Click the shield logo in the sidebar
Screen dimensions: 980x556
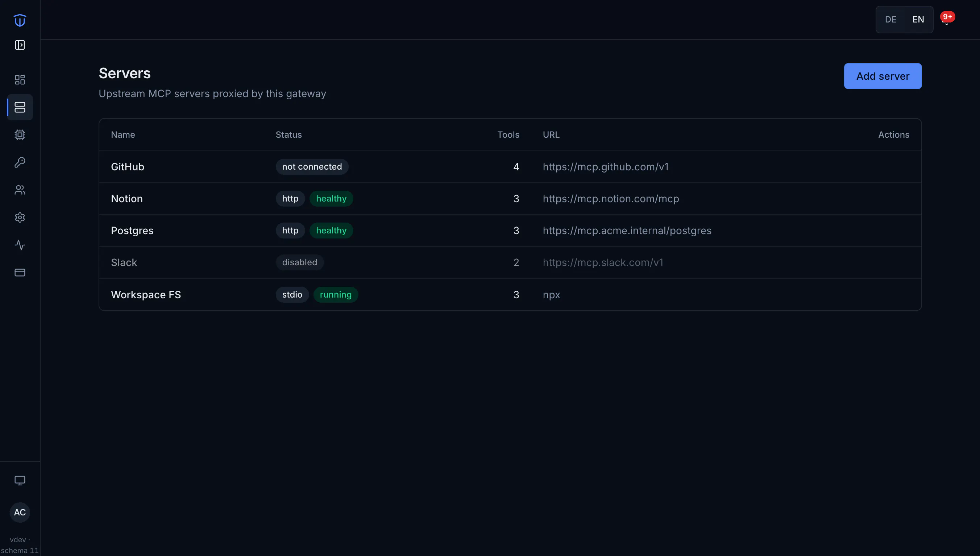(20, 20)
